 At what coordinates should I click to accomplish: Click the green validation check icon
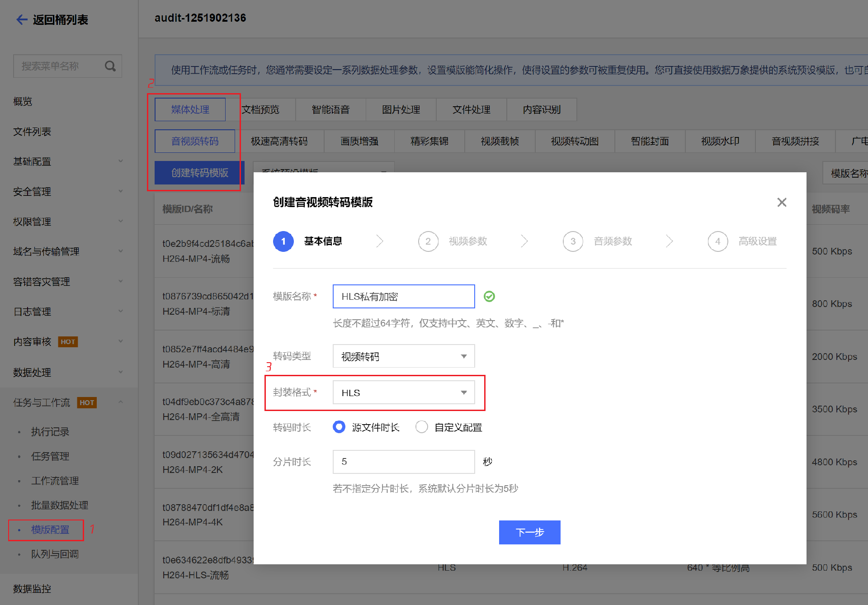pos(489,297)
